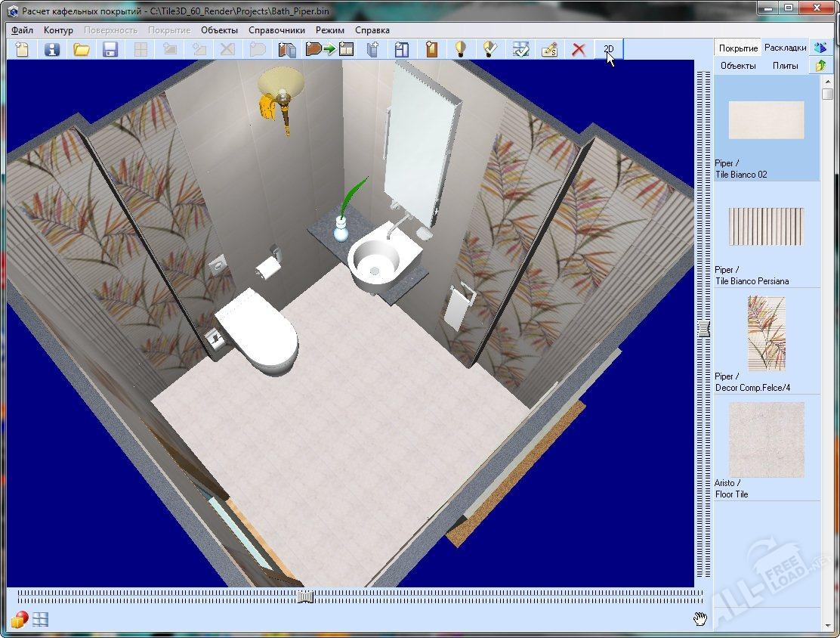The height and width of the screenshot is (638, 840).
Task: Click the new project blank page icon
Action: [x=23, y=50]
